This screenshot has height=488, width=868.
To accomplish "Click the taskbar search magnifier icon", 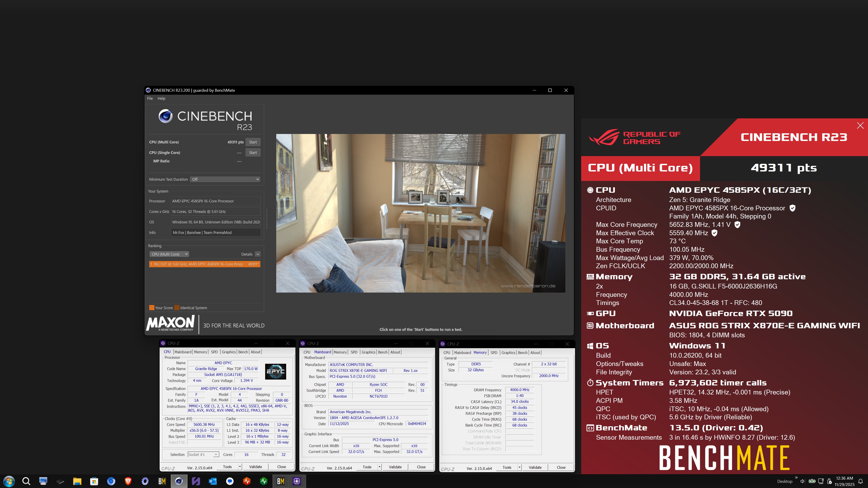I will (26, 481).
